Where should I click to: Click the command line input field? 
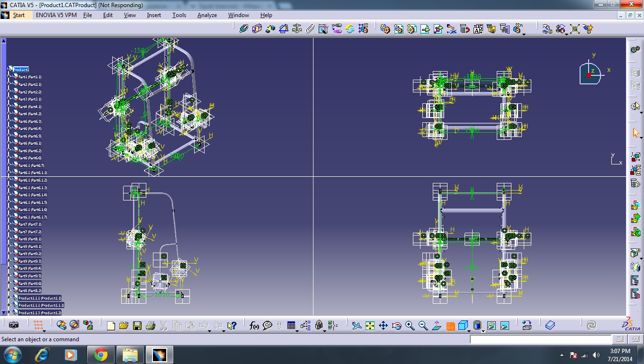(541, 339)
